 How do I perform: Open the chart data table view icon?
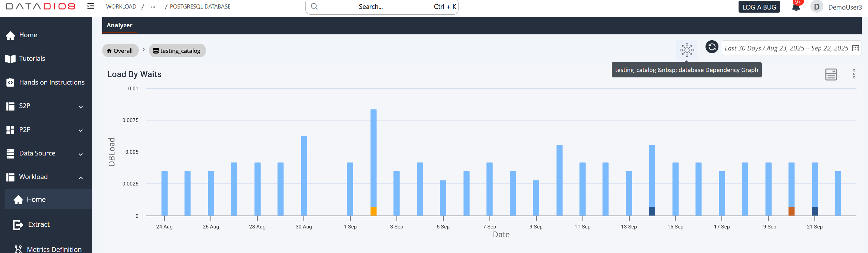pyautogui.click(x=831, y=74)
